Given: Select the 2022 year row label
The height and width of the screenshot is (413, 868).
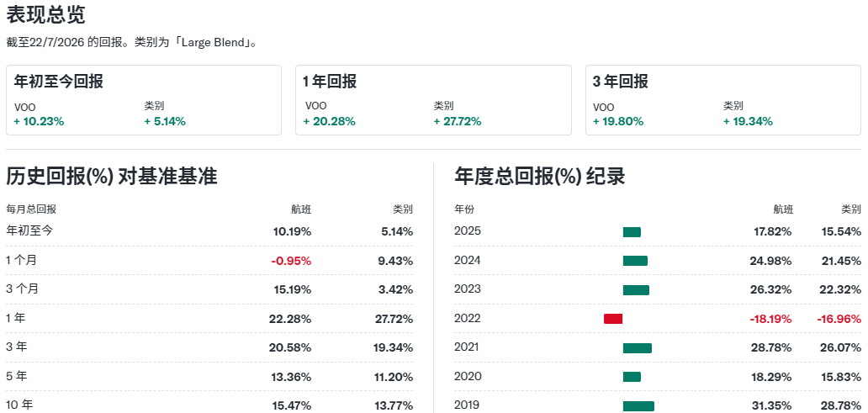Looking at the screenshot, I should 468,318.
